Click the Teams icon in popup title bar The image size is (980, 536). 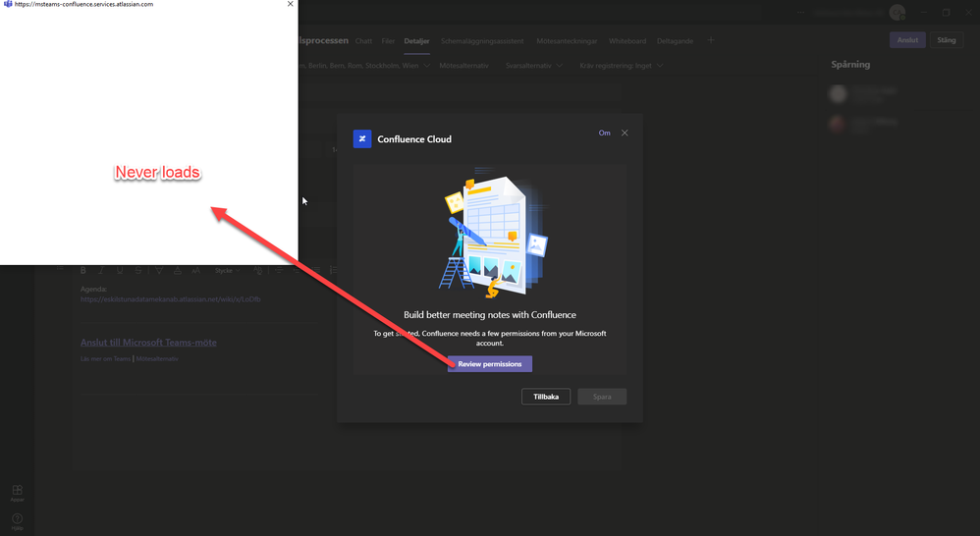click(x=8, y=4)
